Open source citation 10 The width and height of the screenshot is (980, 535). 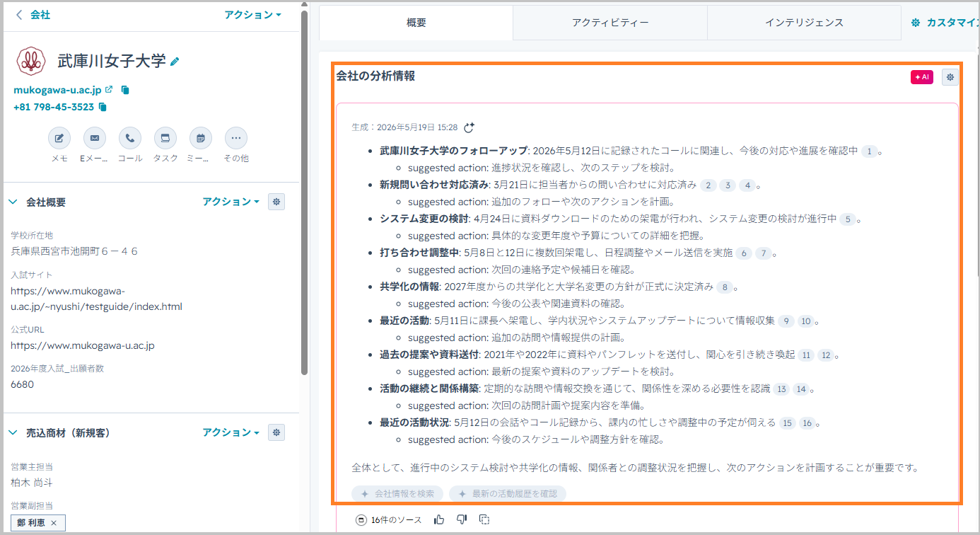(806, 321)
